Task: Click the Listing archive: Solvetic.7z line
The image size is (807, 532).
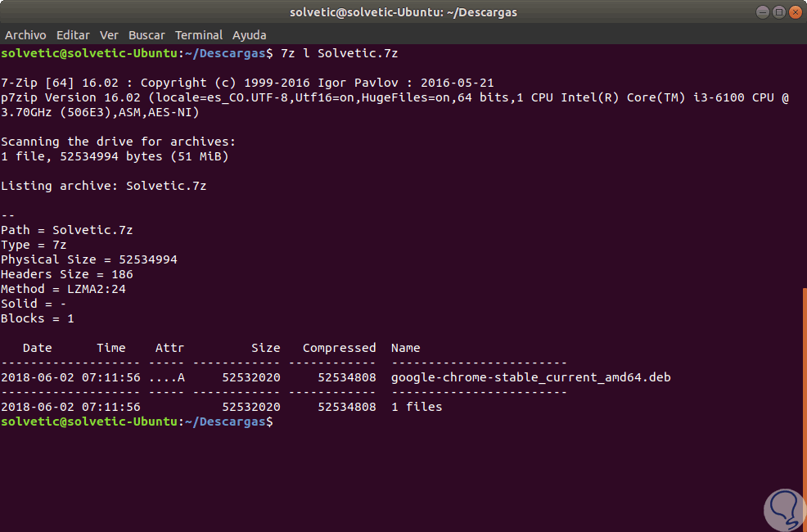Action: click(103, 186)
